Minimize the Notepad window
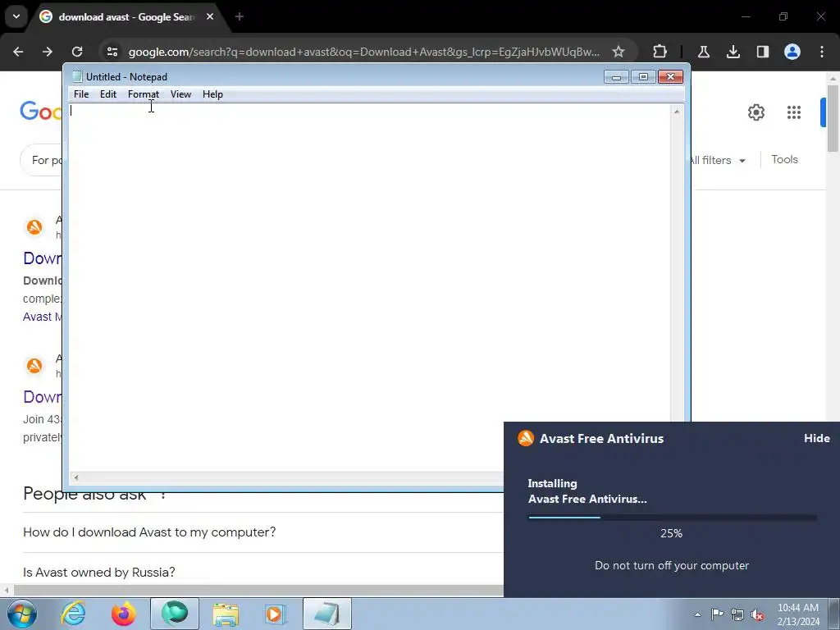840x630 pixels. coord(616,77)
